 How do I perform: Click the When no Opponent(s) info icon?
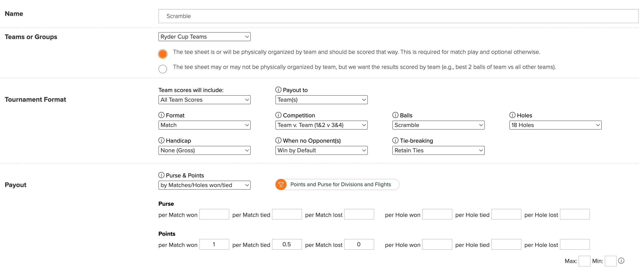point(278,140)
